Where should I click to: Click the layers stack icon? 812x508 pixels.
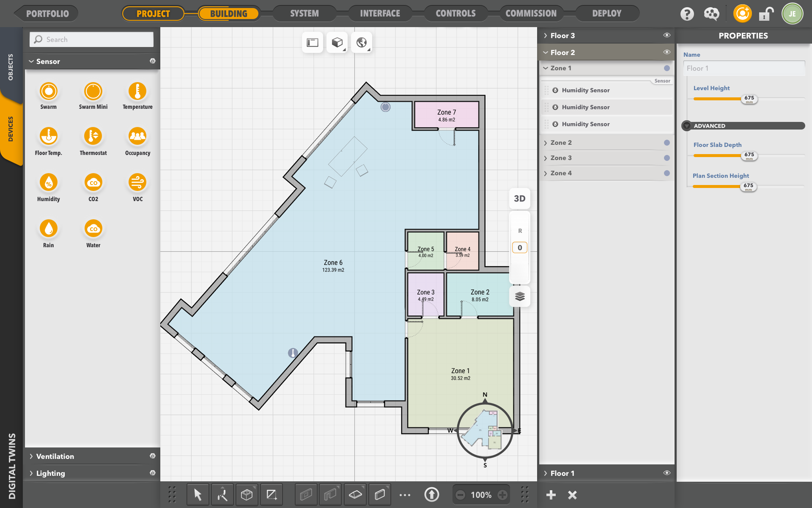coord(520,296)
